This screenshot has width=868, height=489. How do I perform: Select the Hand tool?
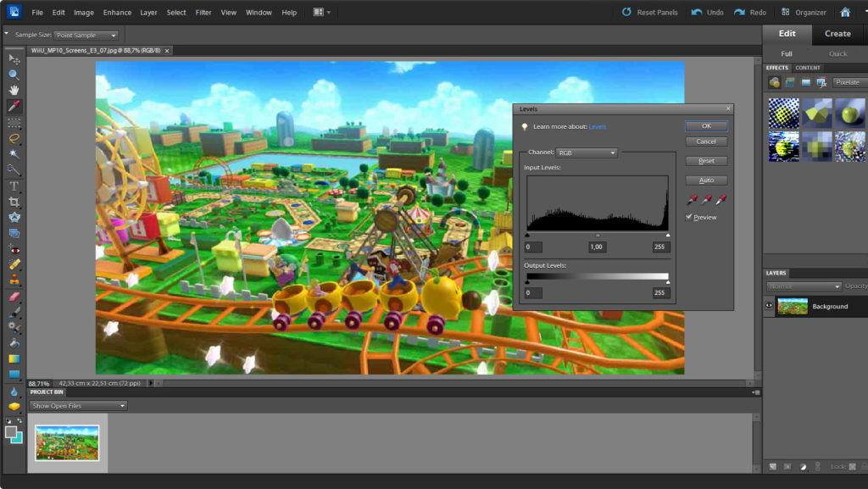[x=14, y=90]
